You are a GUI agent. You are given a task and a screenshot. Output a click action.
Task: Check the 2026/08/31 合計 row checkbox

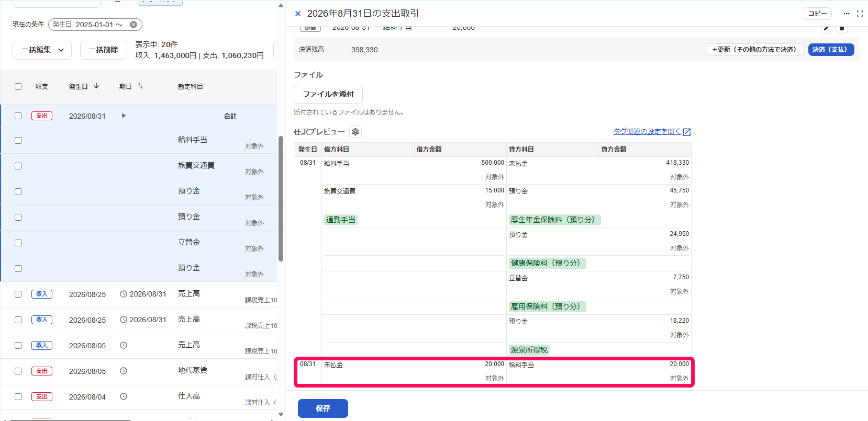[18, 116]
